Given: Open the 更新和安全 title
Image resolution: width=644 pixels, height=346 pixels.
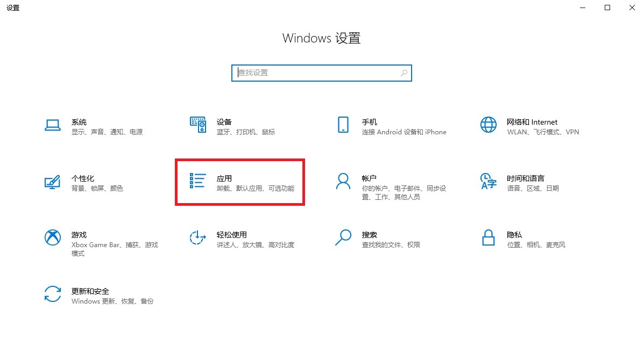Looking at the screenshot, I should coord(90,291).
